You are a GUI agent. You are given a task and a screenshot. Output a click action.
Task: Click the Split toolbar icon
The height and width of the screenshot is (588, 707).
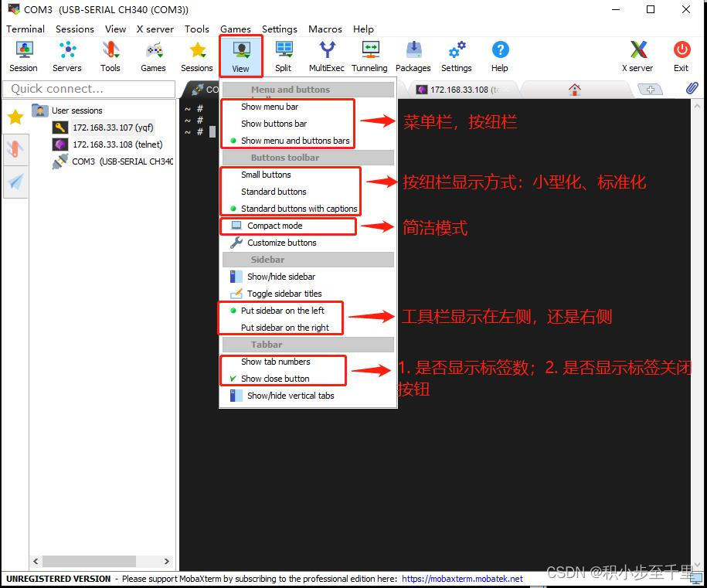coord(283,56)
